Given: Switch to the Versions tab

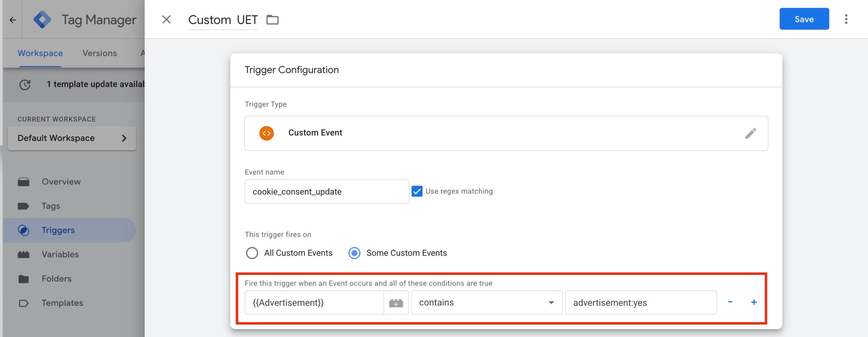Looking at the screenshot, I should [100, 53].
